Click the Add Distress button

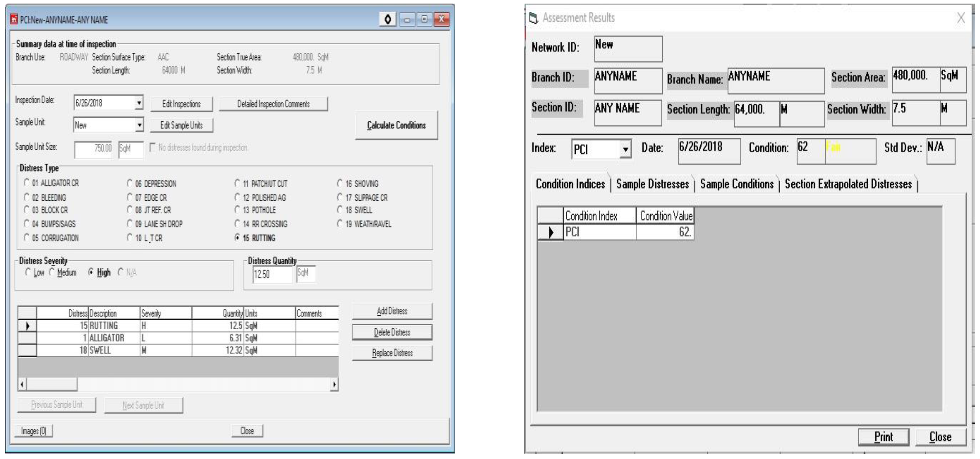(x=392, y=311)
